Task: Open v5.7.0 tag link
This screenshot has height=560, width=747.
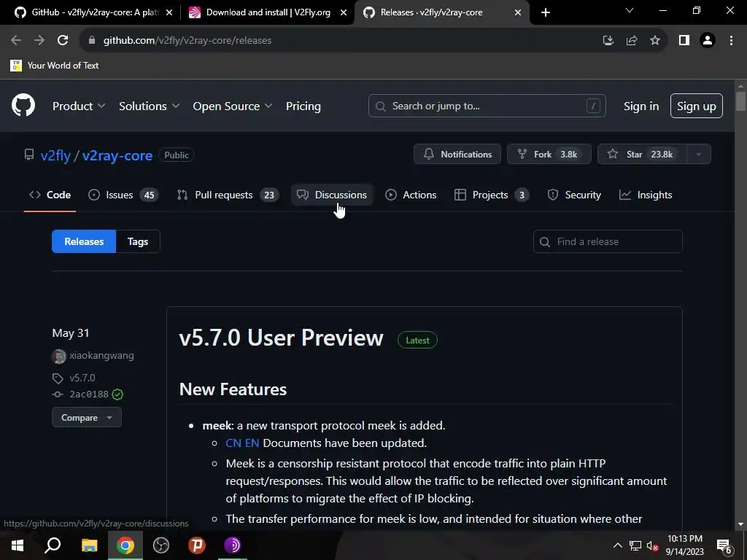Action: pos(82,378)
